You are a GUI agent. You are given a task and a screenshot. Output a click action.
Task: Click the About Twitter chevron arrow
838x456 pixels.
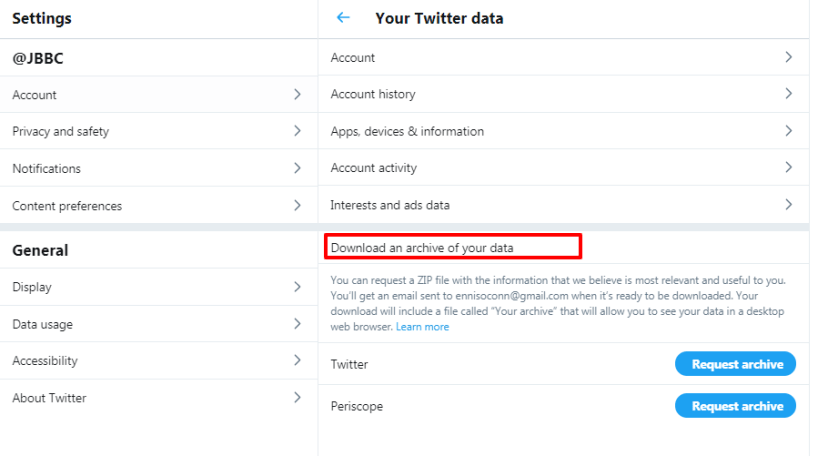pyautogui.click(x=297, y=398)
